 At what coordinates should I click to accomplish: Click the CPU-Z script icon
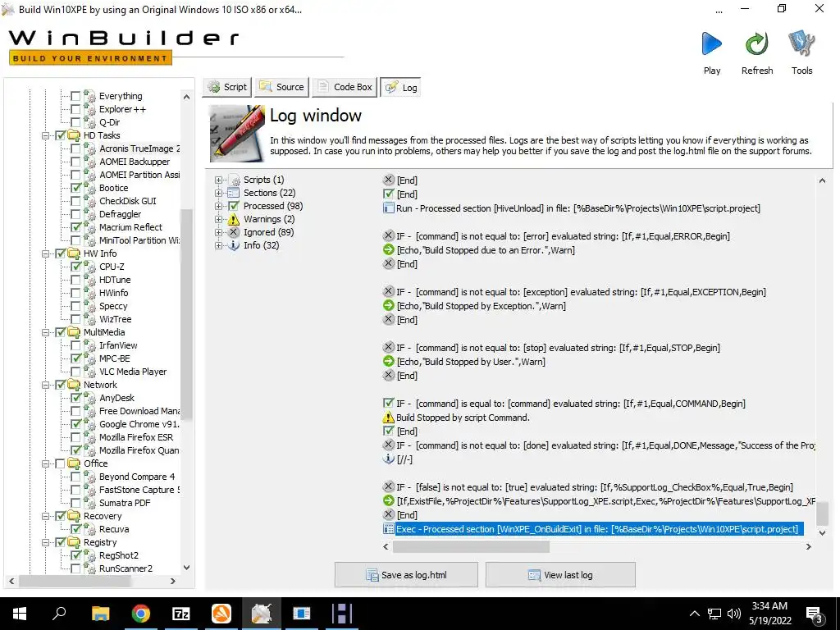click(89, 267)
